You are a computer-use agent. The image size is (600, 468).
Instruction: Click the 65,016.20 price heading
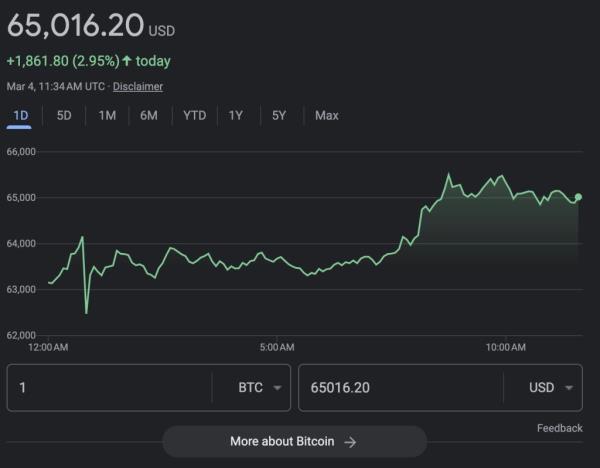click(x=75, y=25)
